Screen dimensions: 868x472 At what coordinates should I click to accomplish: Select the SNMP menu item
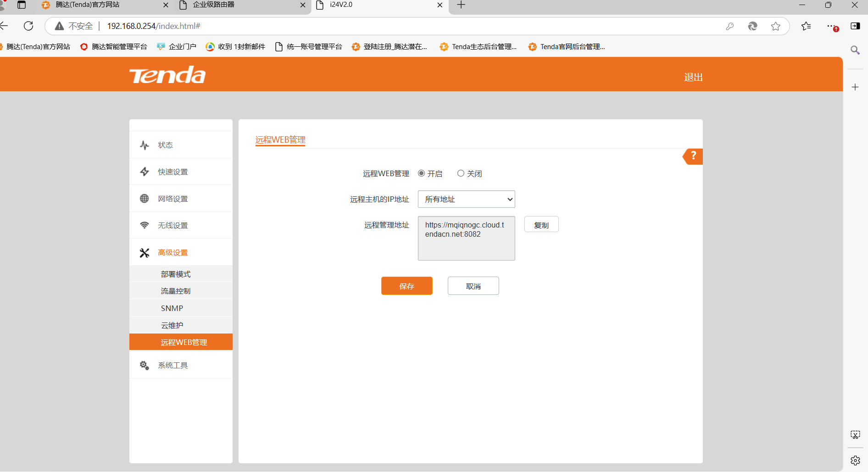(172, 307)
